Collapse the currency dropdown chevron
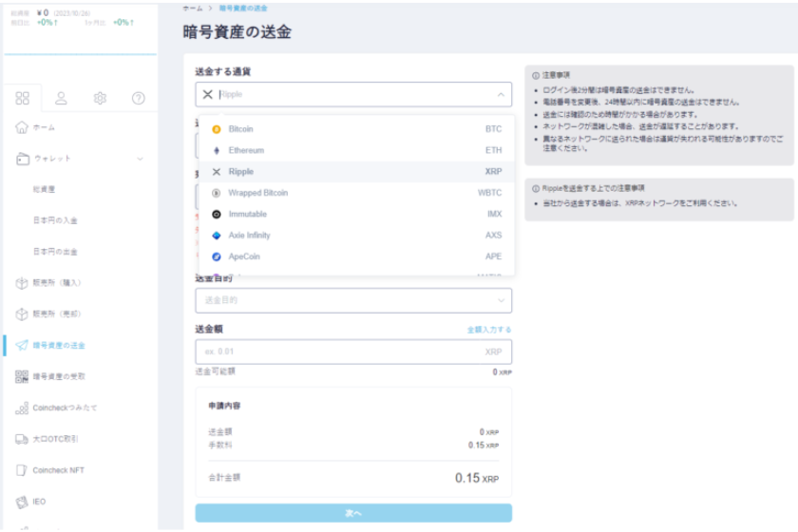The width and height of the screenshot is (798, 532). pos(501,95)
